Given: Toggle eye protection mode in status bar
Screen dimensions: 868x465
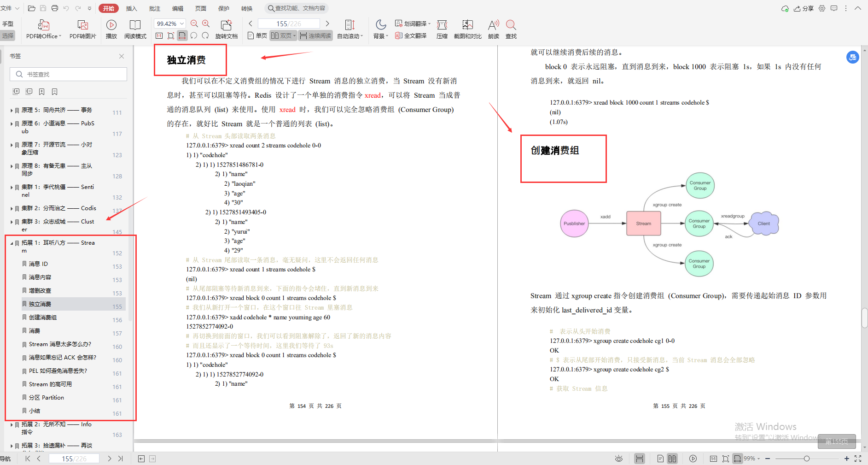Looking at the screenshot, I should click(x=618, y=458).
